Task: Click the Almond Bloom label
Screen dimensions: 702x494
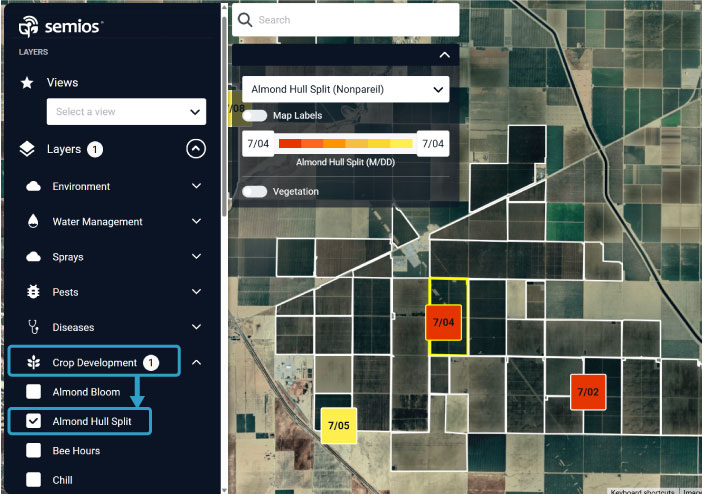Action: pyautogui.click(x=86, y=392)
